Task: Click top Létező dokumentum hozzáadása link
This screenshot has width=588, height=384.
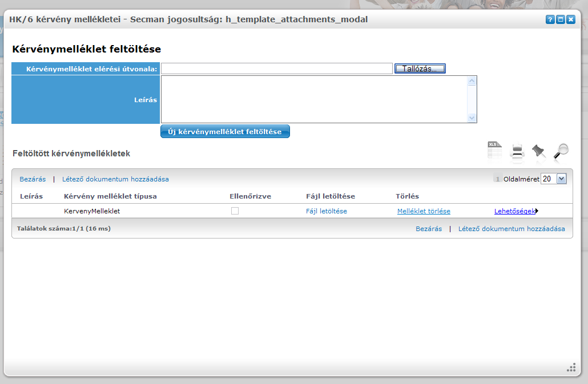Action: click(x=115, y=179)
